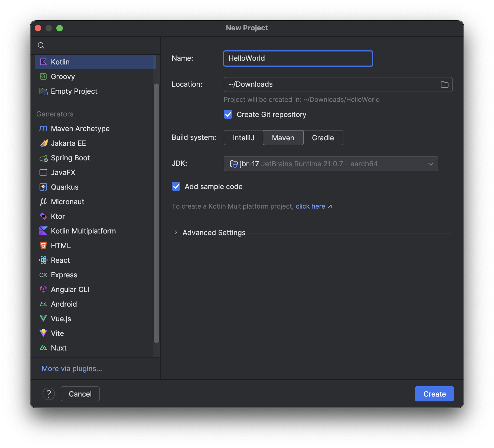Select the React generator
Viewport: 494px width, 448px height.
60,260
